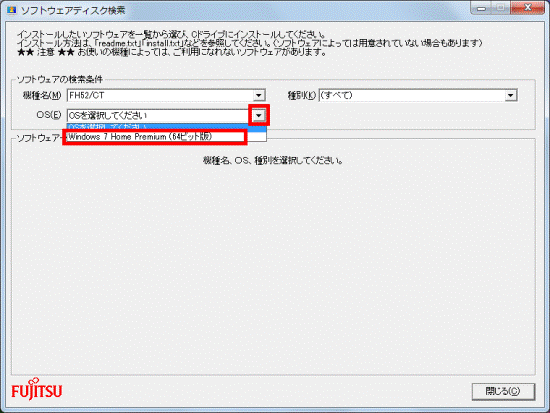Choose the highlighted OSを選択してください list entry
Screen dimensions: 550x413
167,127
